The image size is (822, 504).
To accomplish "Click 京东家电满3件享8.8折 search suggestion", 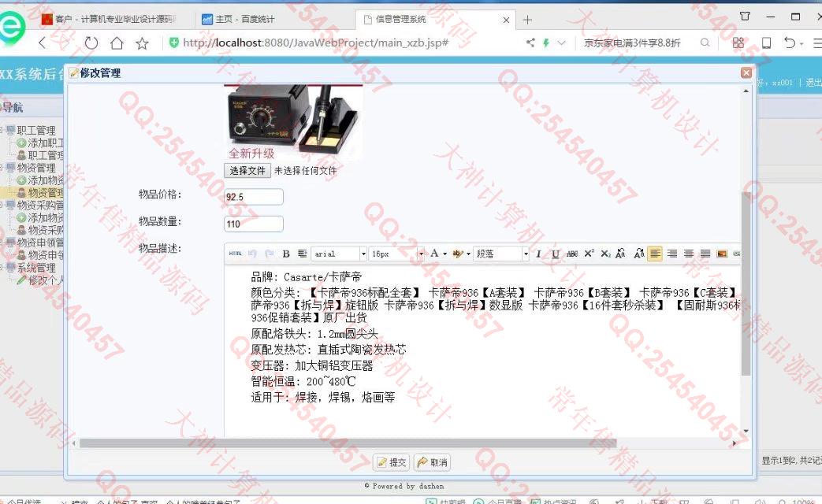I will pyautogui.click(x=632, y=43).
